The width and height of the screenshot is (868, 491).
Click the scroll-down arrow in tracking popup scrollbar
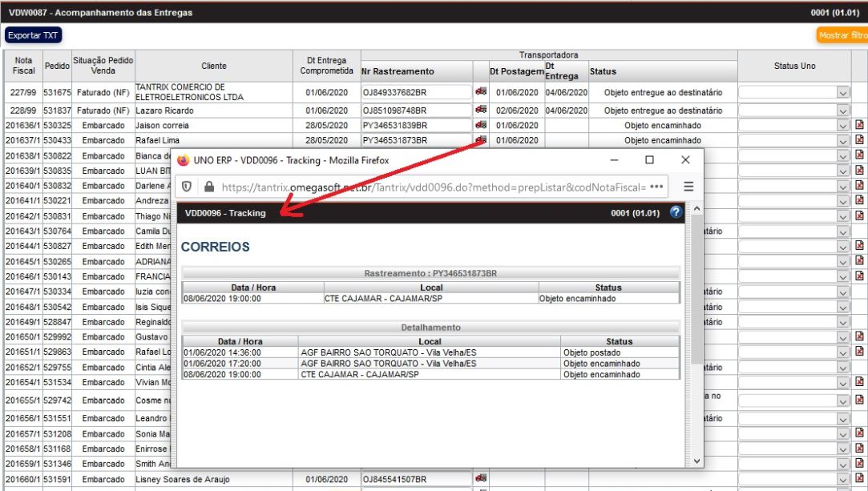(696, 461)
